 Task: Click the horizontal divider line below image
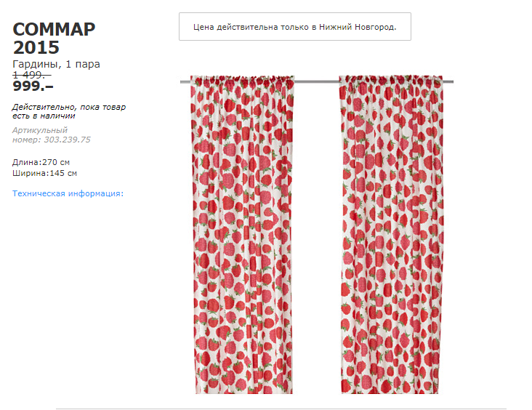(x=281, y=409)
